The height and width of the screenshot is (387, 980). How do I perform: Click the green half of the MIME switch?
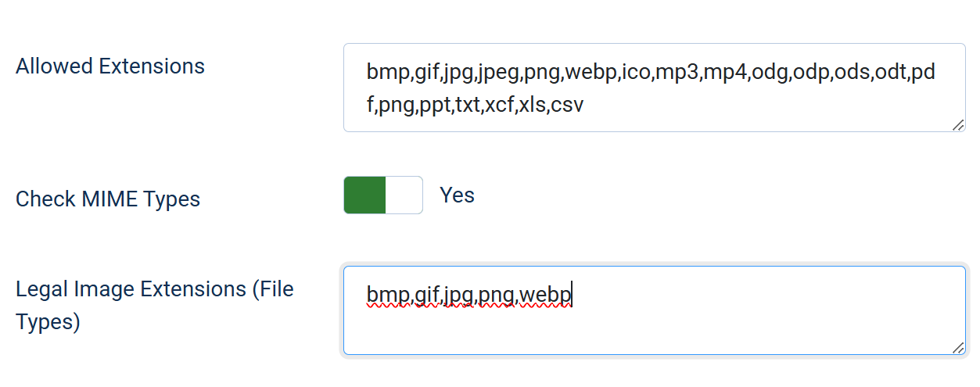(364, 195)
